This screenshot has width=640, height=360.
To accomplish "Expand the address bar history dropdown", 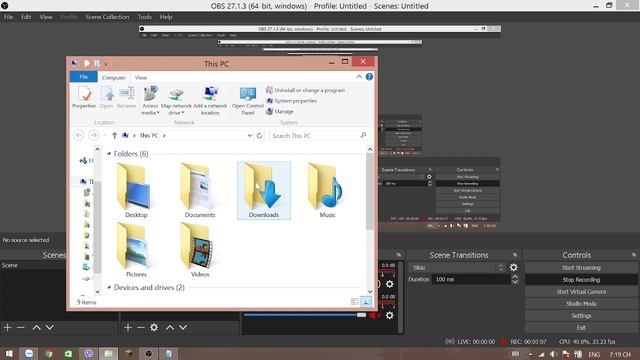I will tap(249, 136).
